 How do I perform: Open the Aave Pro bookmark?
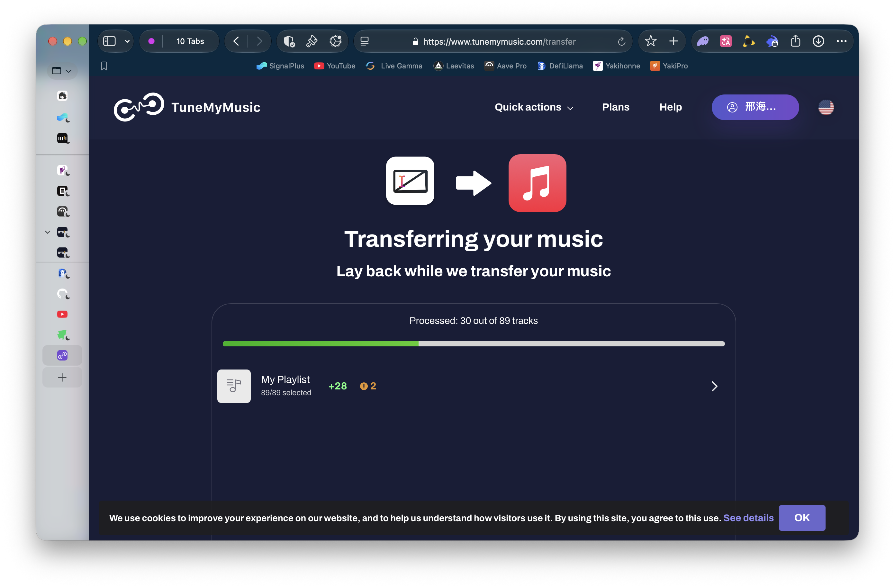pyautogui.click(x=505, y=66)
